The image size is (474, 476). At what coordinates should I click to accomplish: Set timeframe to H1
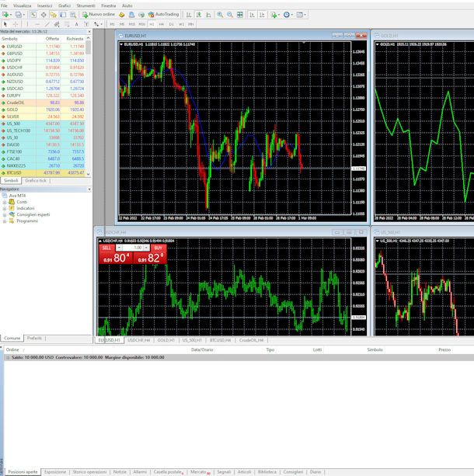[152, 24]
